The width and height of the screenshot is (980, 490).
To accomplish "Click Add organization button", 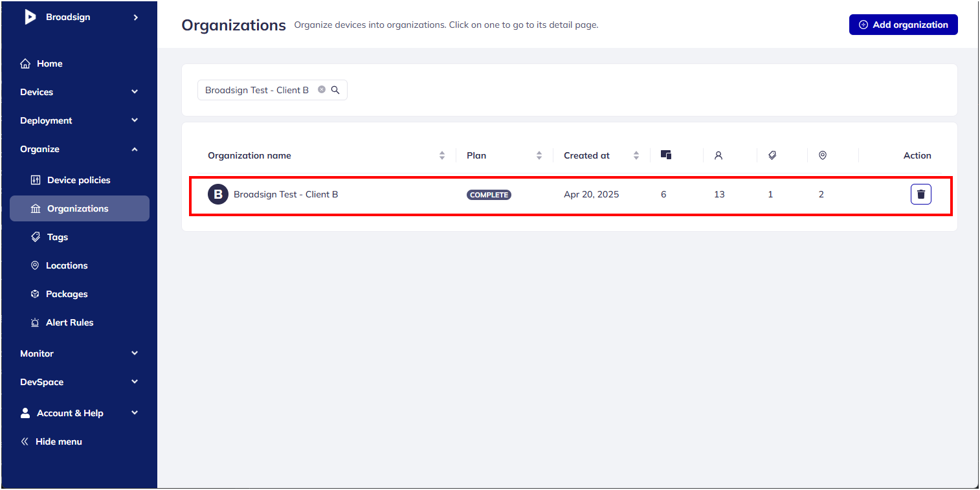I will pyautogui.click(x=903, y=25).
